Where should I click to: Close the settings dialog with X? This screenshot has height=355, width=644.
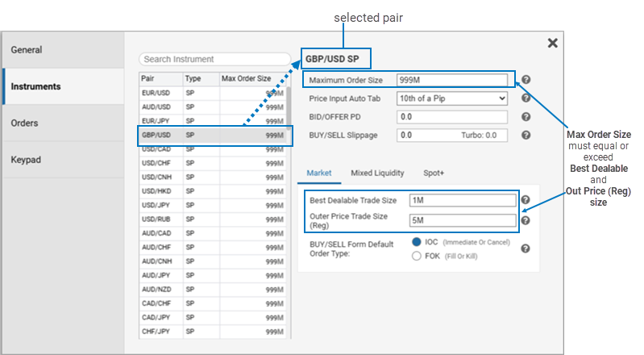(552, 44)
